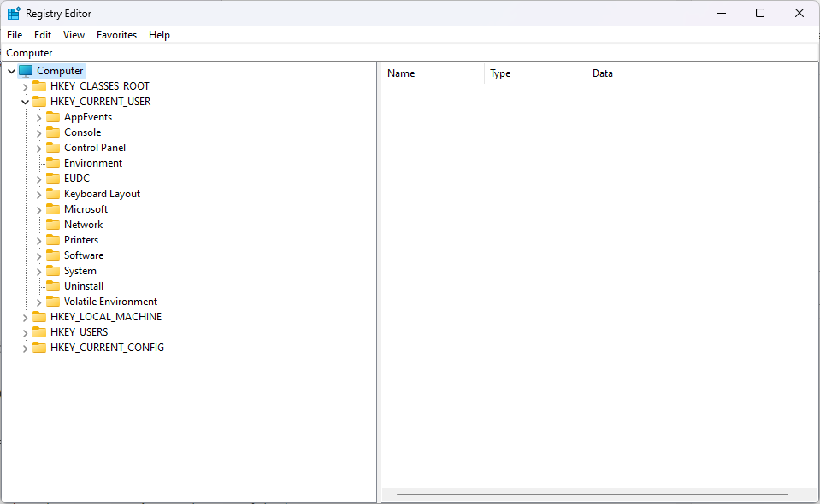This screenshot has width=820, height=504.
Task: Click the Network key folder icon
Action: click(53, 225)
